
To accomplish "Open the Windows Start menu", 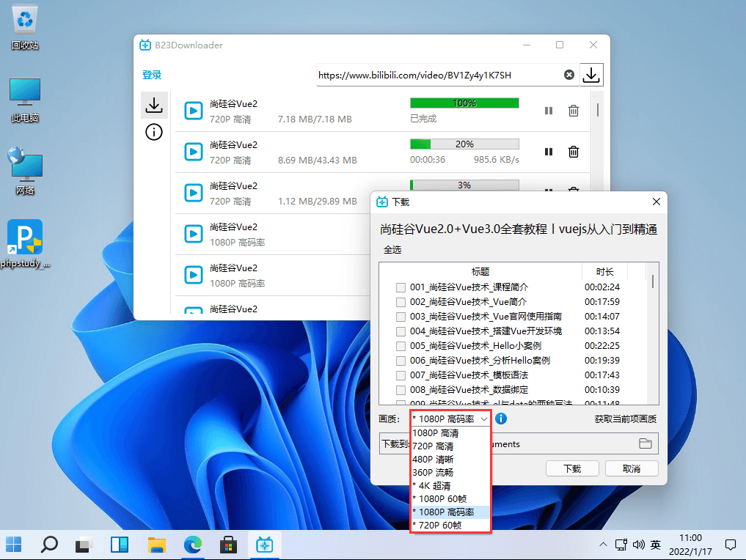I will coord(14,545).
